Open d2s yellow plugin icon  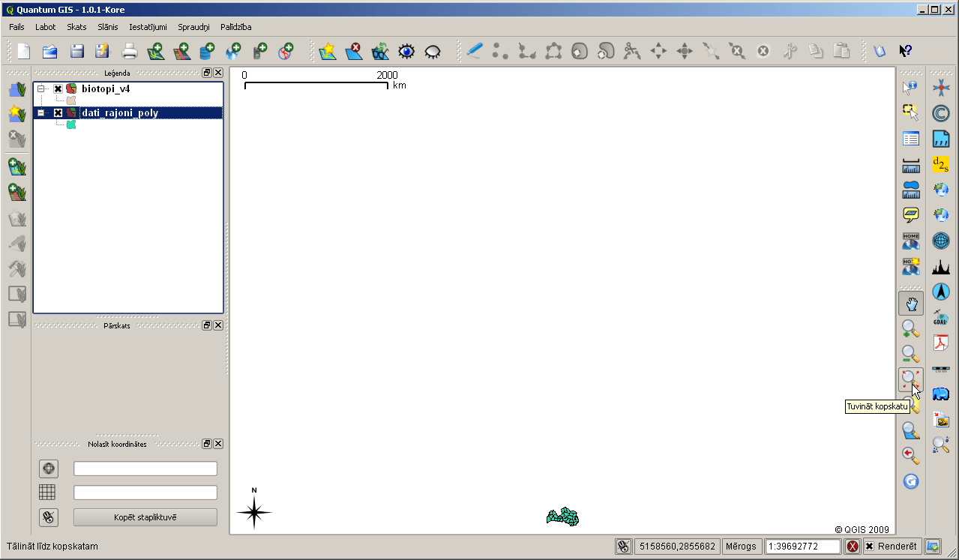click(941, 164)
